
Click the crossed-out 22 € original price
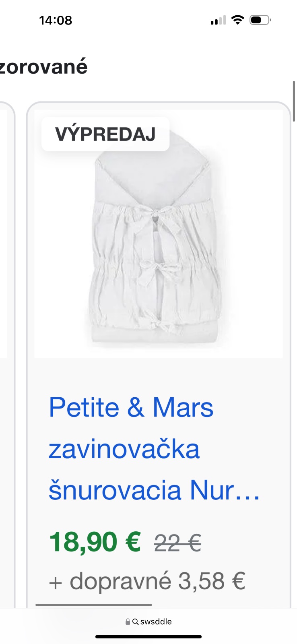pos(177,543)
